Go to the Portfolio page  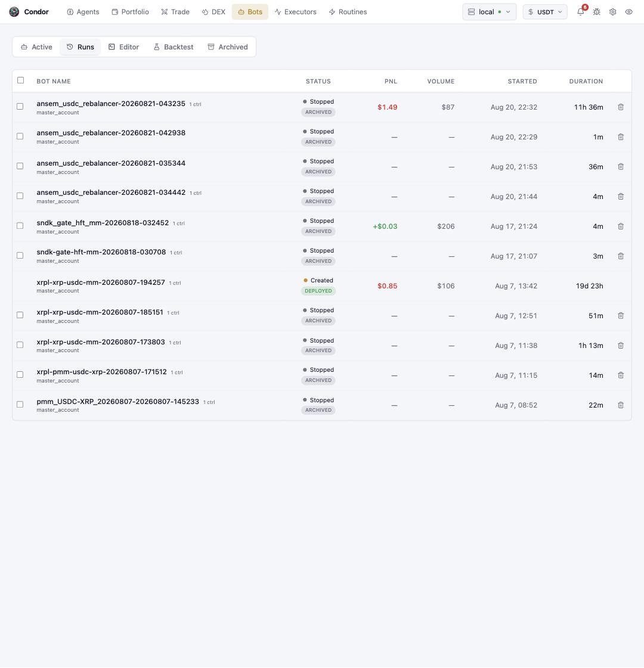click(x=130, y=12)
